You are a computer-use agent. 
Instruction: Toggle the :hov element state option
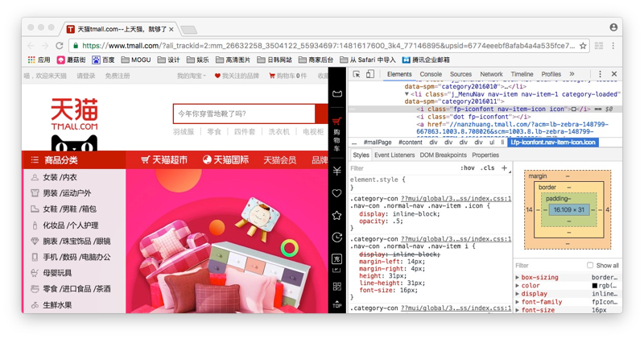click(x=468, y=167)
